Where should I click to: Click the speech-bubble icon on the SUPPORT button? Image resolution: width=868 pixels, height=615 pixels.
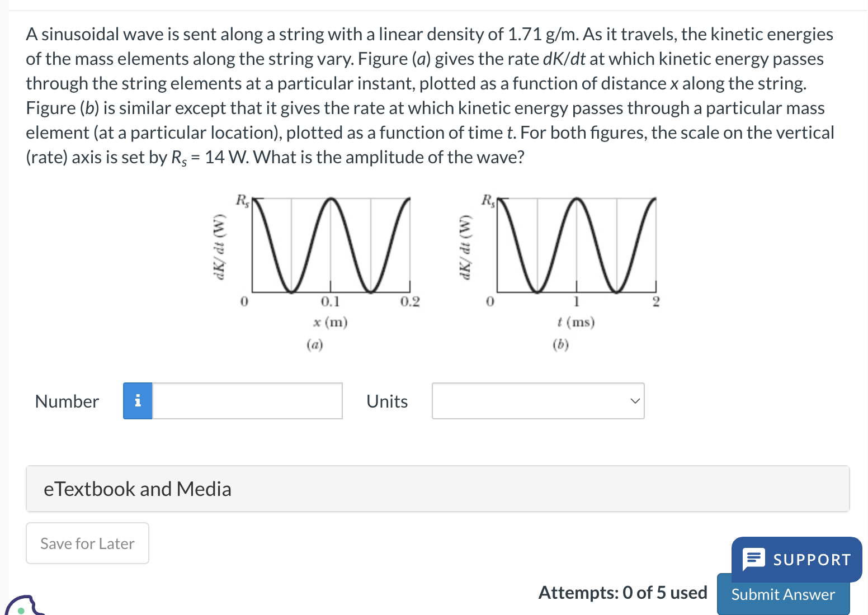(x=754, y=559)
